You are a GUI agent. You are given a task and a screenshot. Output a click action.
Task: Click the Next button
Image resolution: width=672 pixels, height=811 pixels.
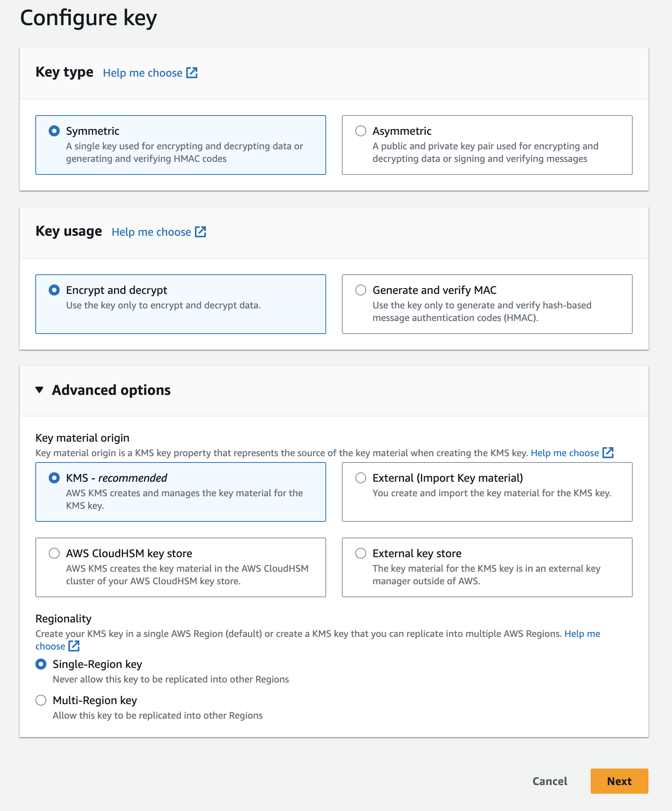tap(619, 781)
